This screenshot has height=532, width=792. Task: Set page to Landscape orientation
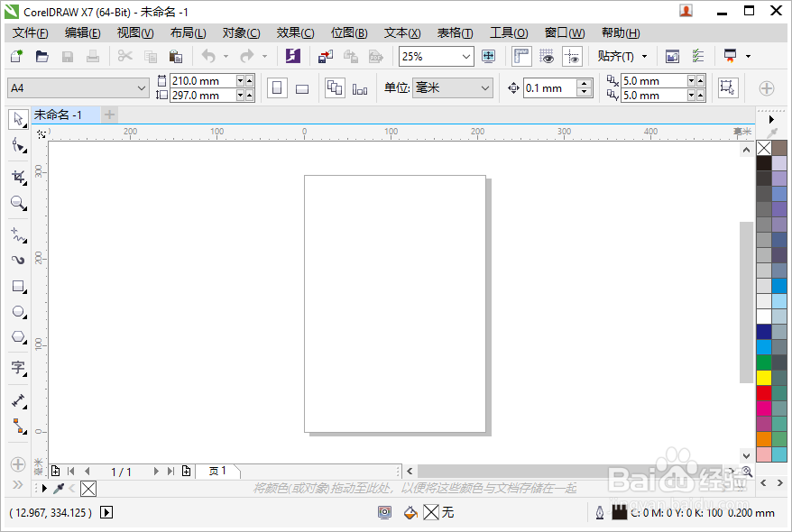point(302,88)
